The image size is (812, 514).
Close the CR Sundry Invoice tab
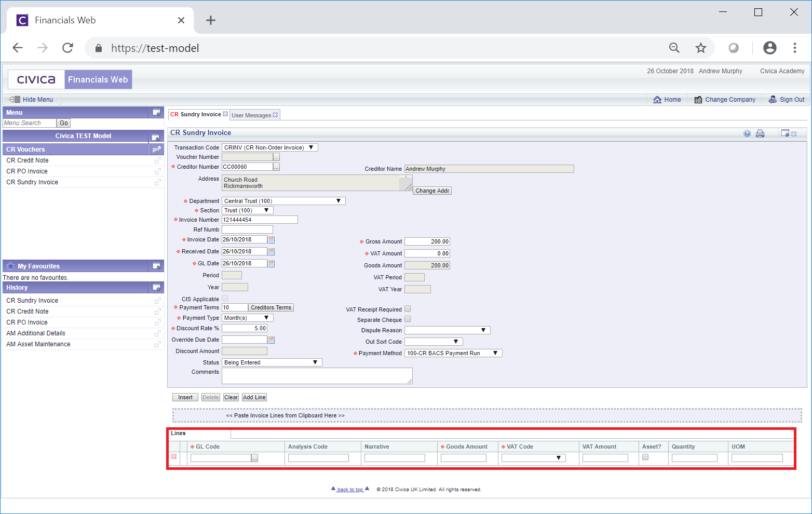225,114
